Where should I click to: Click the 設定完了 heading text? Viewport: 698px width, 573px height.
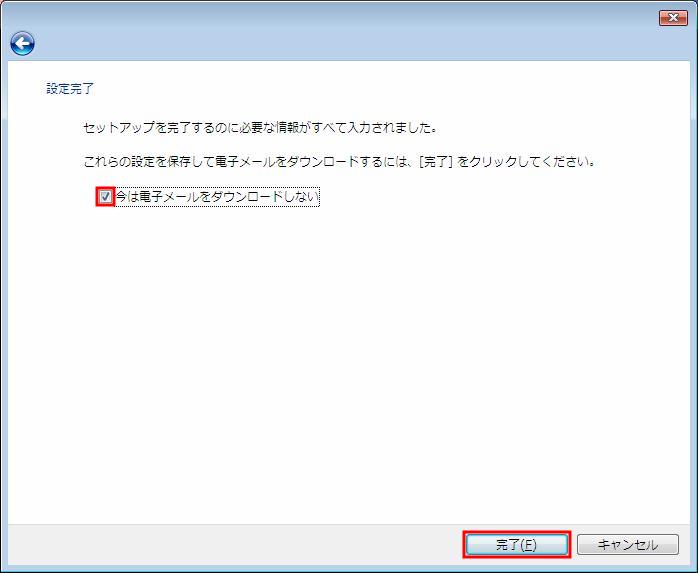pyautogui.click(x=70, y=89)
